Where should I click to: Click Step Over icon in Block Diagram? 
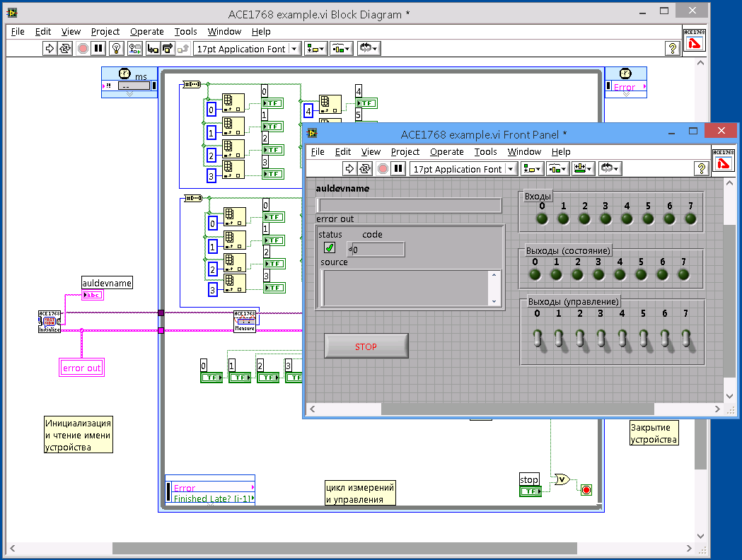tap(168, 48)
